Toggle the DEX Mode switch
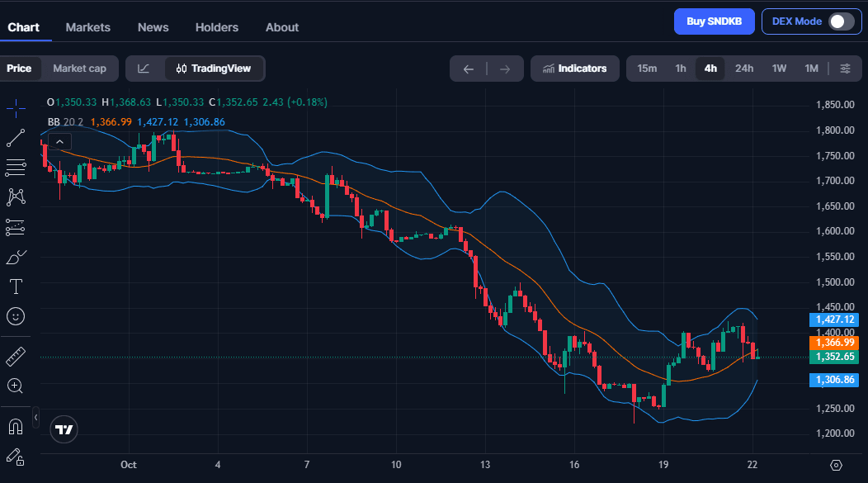 [x=842, y=21]
